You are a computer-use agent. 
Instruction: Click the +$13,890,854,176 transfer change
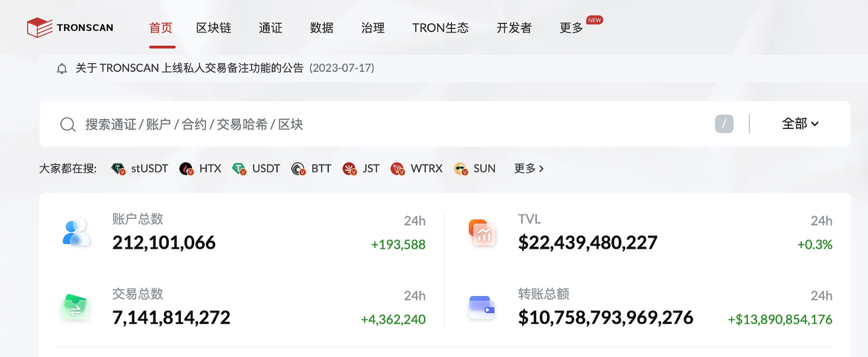point(780,319)
